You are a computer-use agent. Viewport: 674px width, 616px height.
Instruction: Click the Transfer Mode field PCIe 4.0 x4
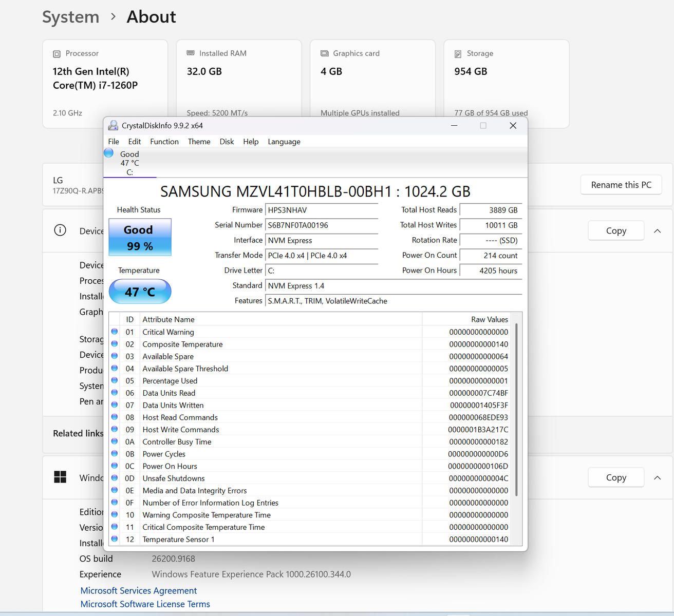tap(322, 255)
